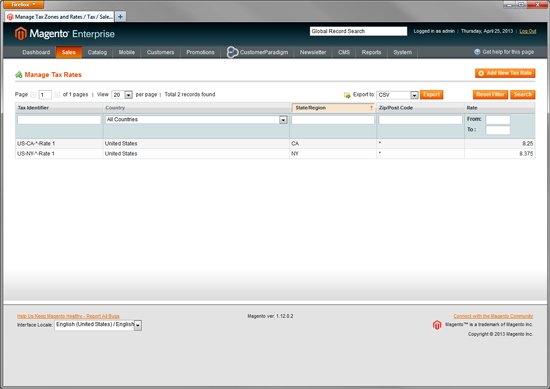This screenshot has height=389, width=550.
Task: Open the Catalog menu
Action: [x=97, y=52]
